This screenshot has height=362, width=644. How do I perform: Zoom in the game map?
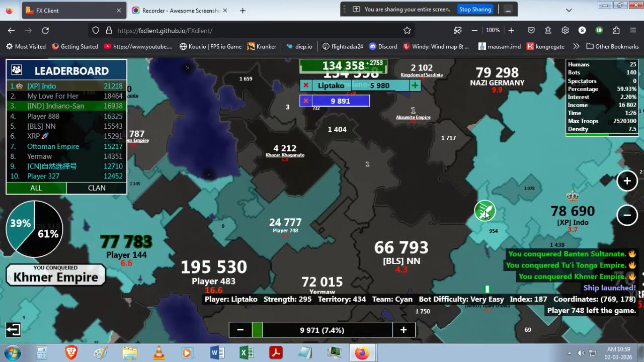(627, 181)
